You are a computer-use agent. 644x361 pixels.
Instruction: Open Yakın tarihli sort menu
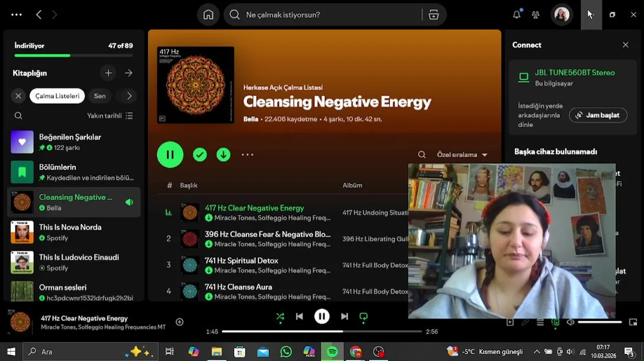pos(110,116)
